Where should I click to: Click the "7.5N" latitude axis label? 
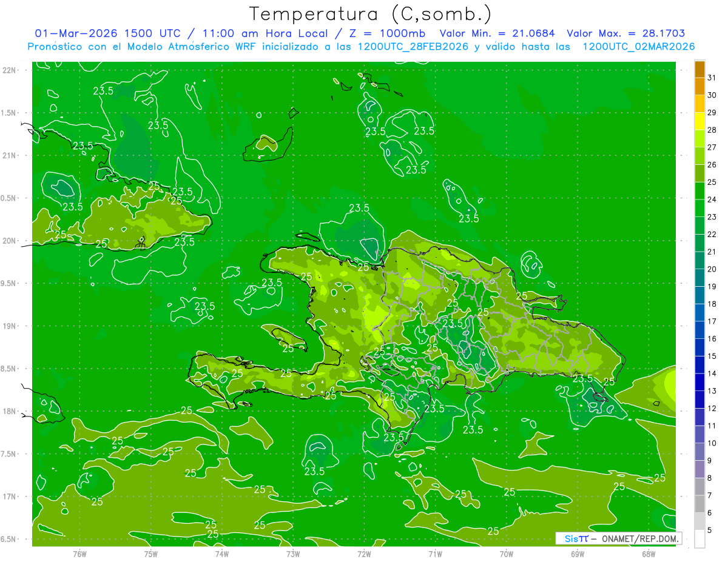click(x=9, y=453)
